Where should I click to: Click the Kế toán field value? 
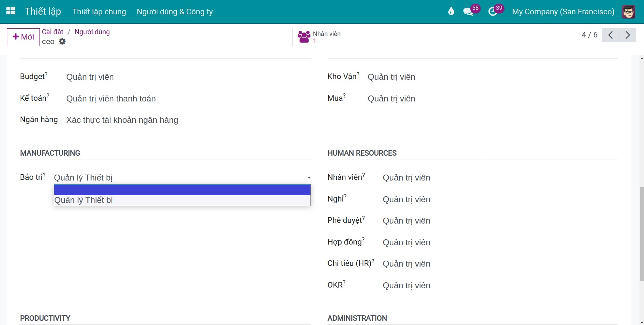coord(111,99)
